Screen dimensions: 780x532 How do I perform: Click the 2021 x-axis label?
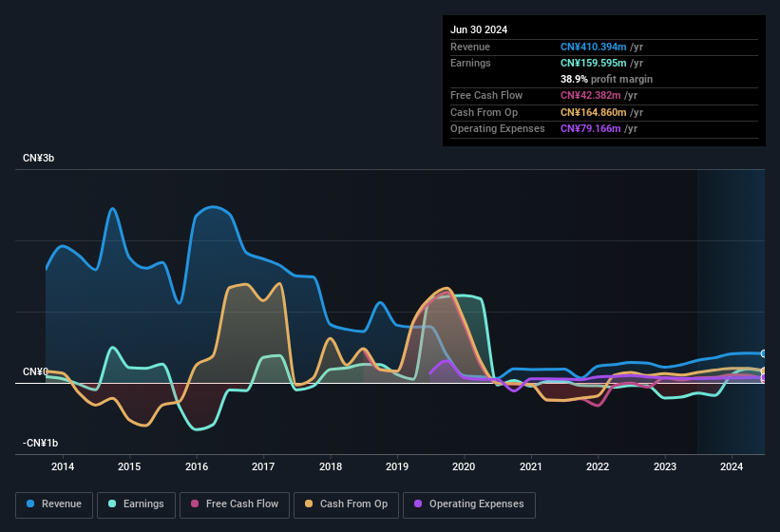point(531,466)
